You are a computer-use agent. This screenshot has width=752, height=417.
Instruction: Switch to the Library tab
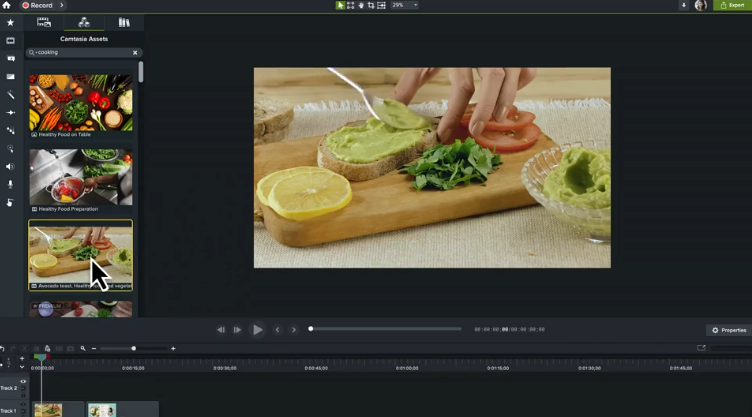coord(124,22)
